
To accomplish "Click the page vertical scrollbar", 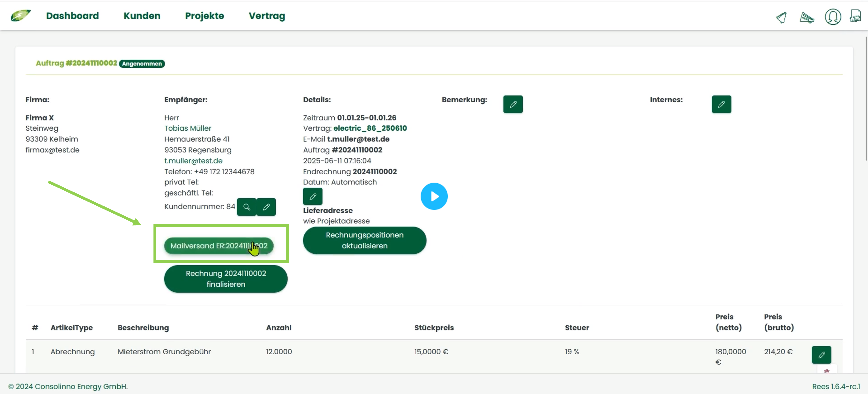I will click(x=866, y=98).
